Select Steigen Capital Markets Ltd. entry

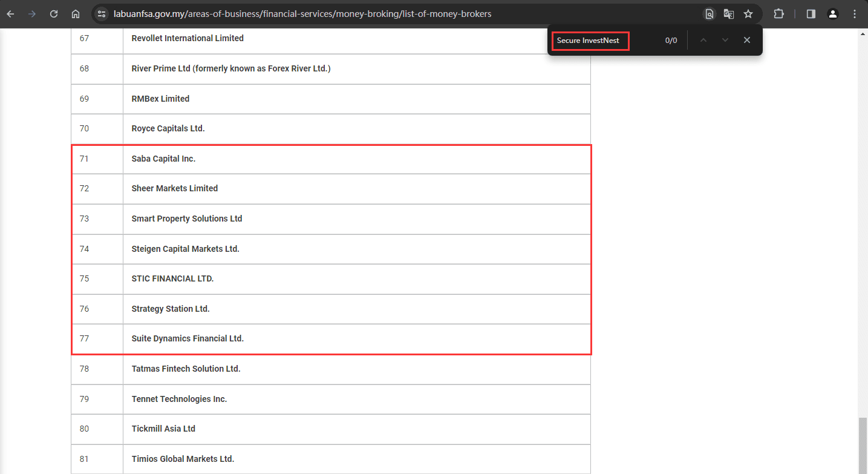click(185, 249)
